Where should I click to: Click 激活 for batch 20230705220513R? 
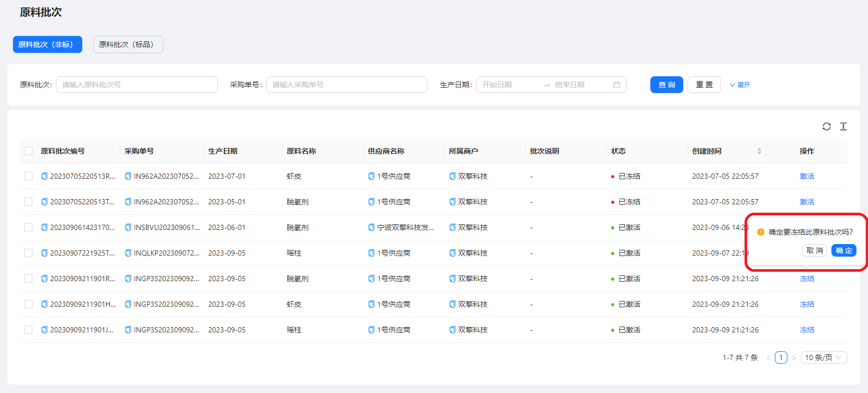807,176
